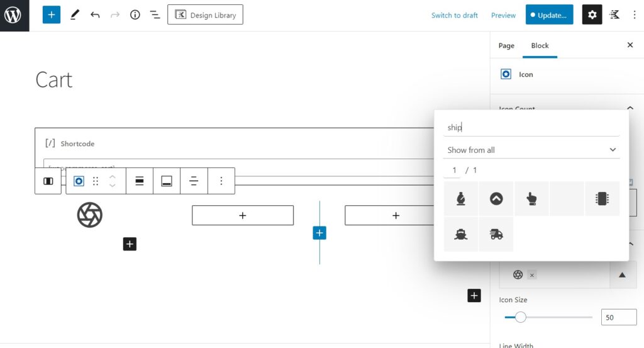Screen dimensions: 644x348
Task: Move the Icon block down
Action: [x=112, y=185]
